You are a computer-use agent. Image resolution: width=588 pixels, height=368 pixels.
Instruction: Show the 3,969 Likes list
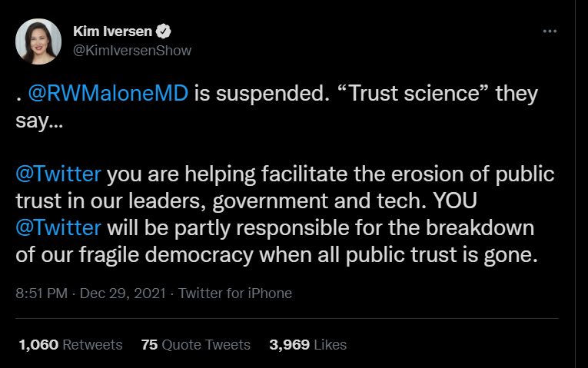307,345
